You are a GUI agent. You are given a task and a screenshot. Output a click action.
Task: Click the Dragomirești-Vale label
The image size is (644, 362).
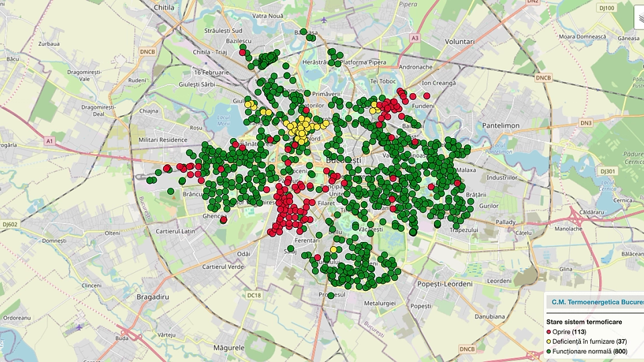(x=85, y=75)
